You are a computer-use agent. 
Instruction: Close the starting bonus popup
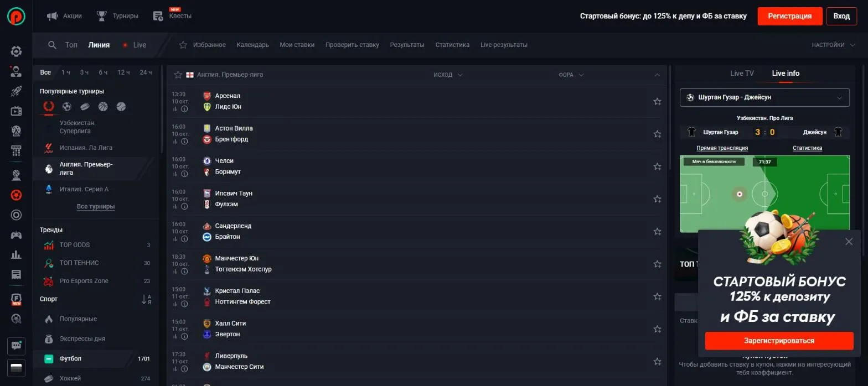pos(849,242)
